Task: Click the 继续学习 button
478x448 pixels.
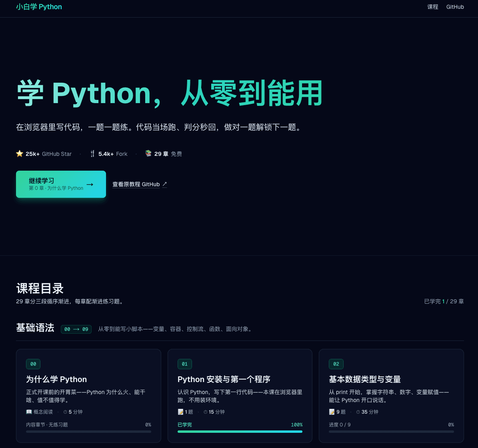Action: click(61, 184)
